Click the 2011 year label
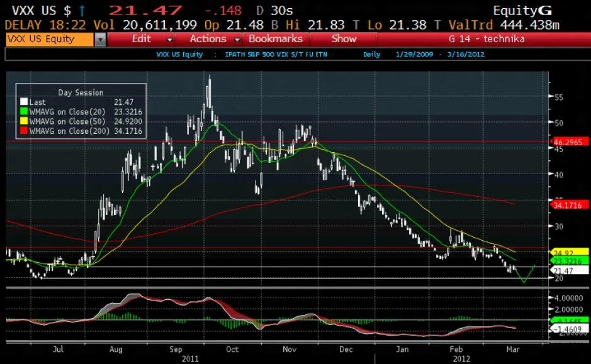The height and width of the screenshot is (364, 591). point(190,358)
